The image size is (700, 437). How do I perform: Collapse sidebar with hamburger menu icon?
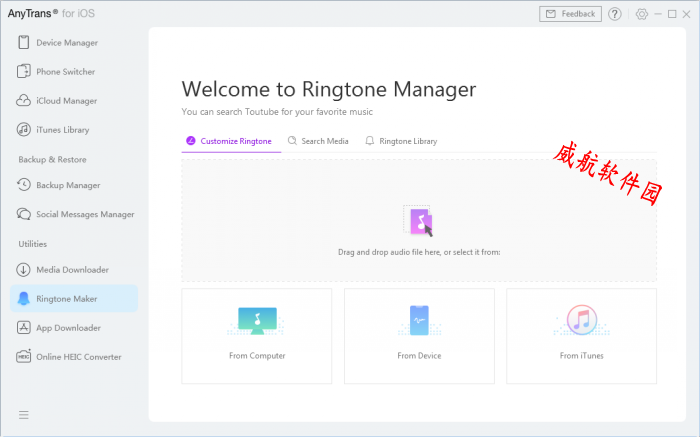coord(24,415)
